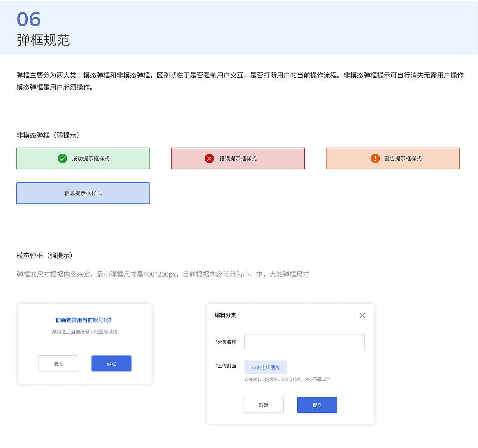
Task: Click the 编辑分类 dialog title
Action: tap(224, 315)
